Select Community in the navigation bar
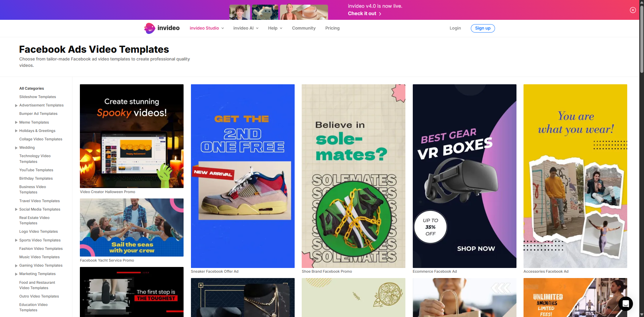Viewport: 644px width, 317px height. click(303, 28)
